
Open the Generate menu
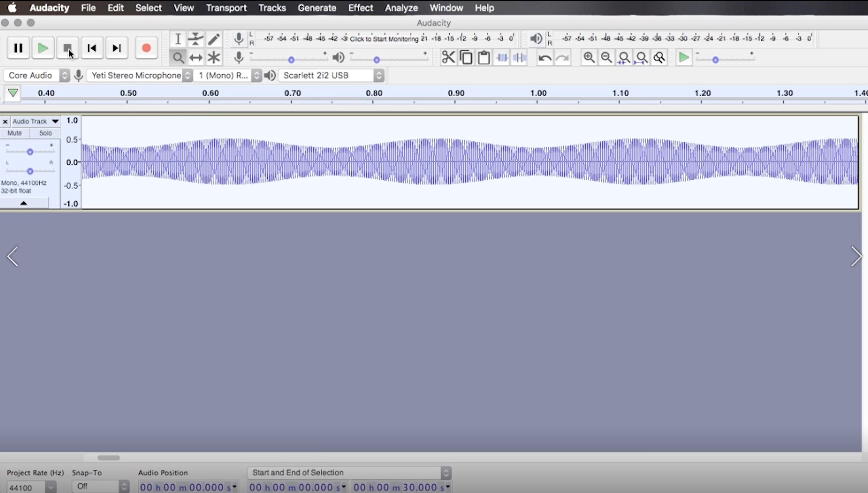[317, 8]
